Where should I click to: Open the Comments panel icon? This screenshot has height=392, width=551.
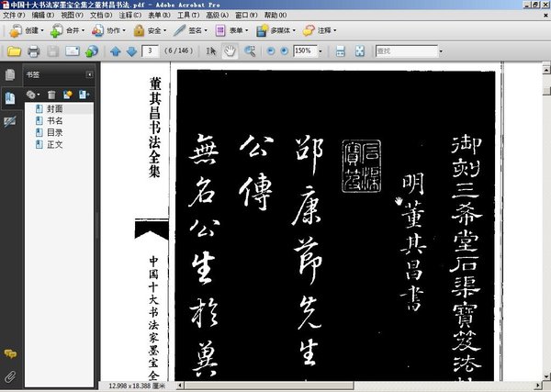point(10,353)
